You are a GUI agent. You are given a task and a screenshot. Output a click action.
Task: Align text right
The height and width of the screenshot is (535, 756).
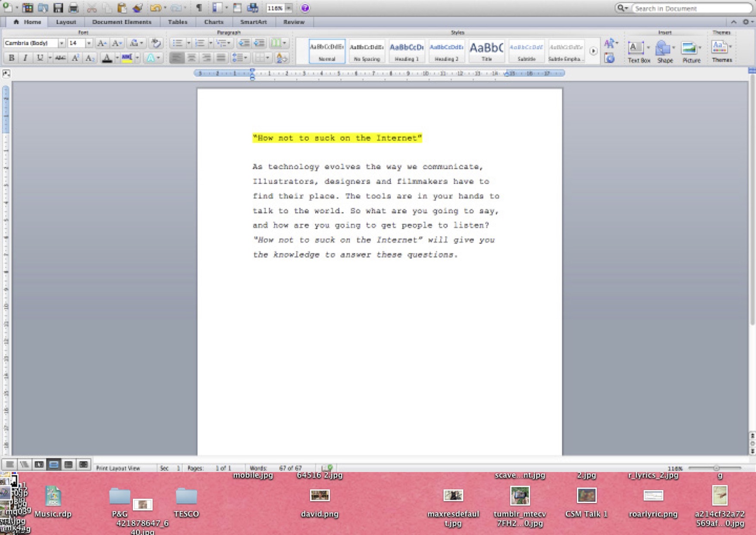click(x=207, y=58)
